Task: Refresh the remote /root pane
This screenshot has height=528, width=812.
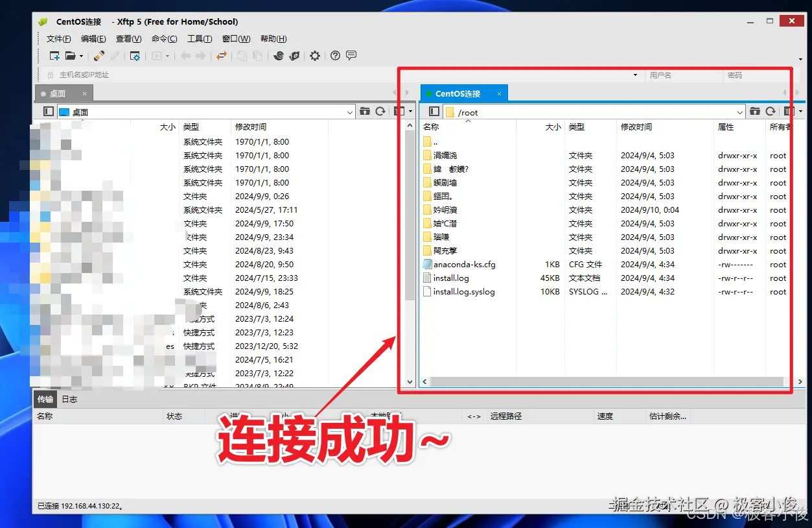Action: [771, 112]
